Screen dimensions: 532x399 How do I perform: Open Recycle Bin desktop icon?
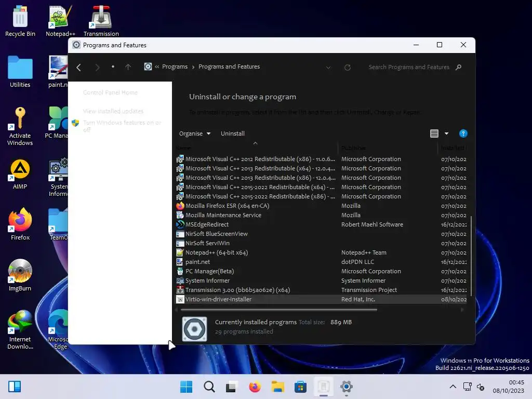pyautogui.click(x=20, y=21)
